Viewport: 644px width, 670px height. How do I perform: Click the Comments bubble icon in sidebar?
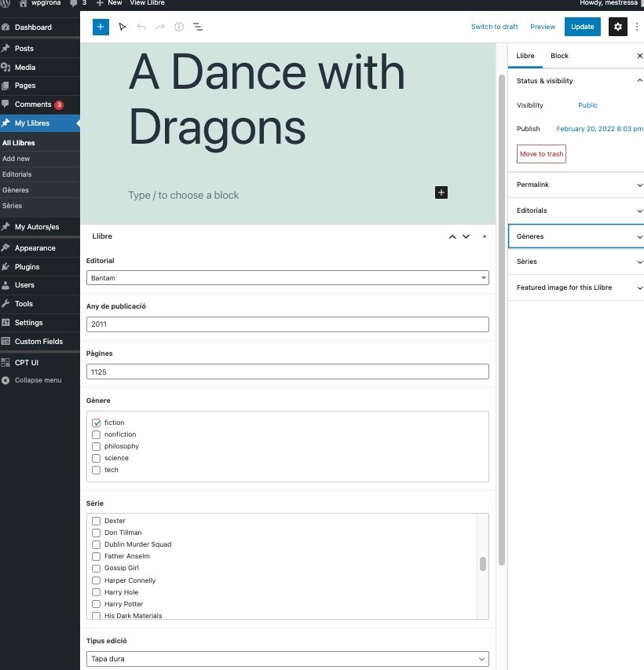pyautogui.click(x=5, y=104)
